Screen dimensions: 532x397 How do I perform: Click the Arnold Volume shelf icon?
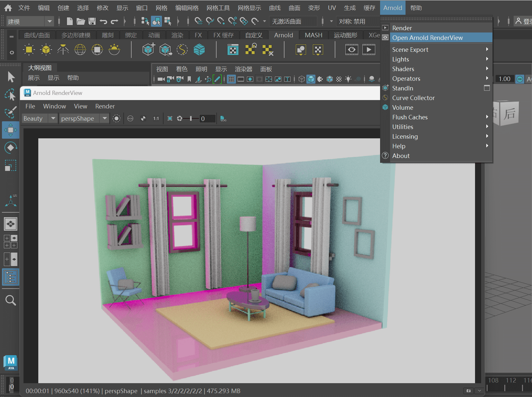click(199, 50)
